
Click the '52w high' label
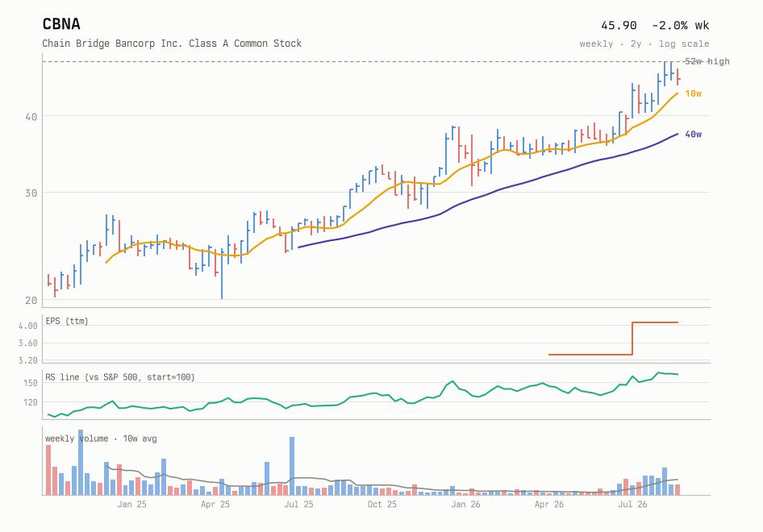[707, 61]
